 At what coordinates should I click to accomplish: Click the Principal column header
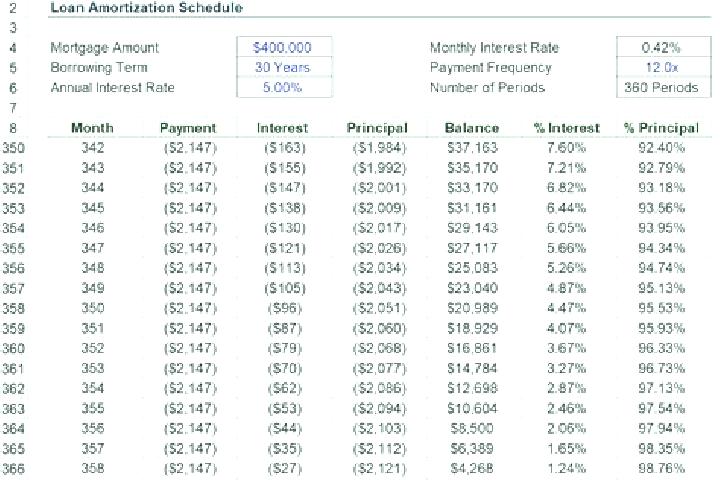click(x=377, y=128)
